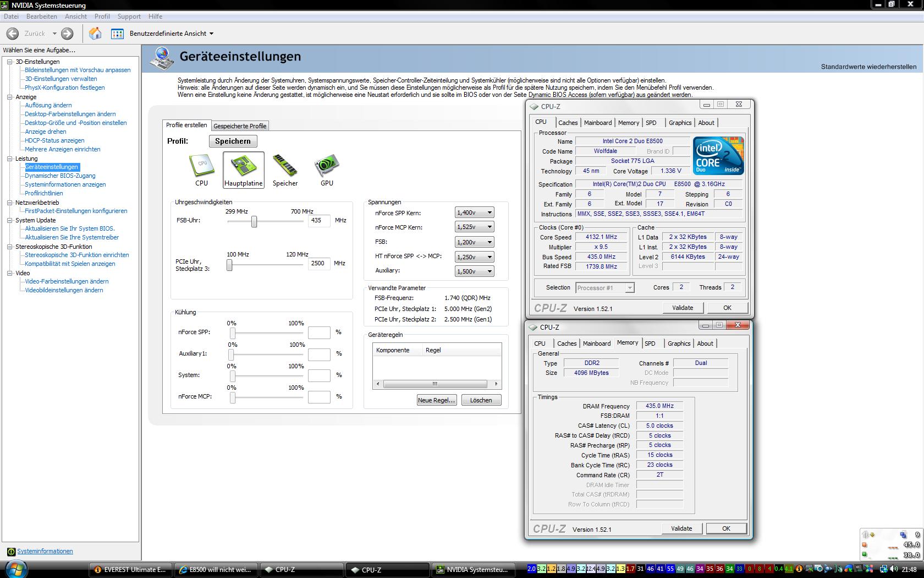
Task: Click OK in CPU-Z window showing memory Timings
Action: pyautogui.click(x=726, y=528)
